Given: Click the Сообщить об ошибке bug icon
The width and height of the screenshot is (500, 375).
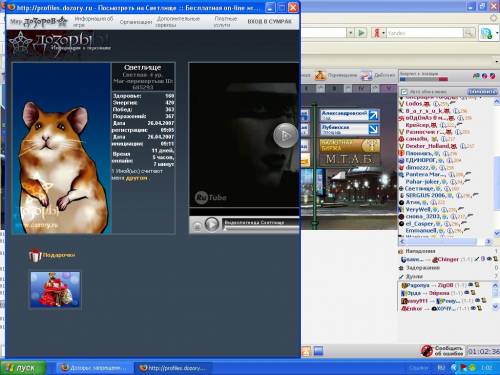Looking at the screenshot, I should [x=427, y=351].
